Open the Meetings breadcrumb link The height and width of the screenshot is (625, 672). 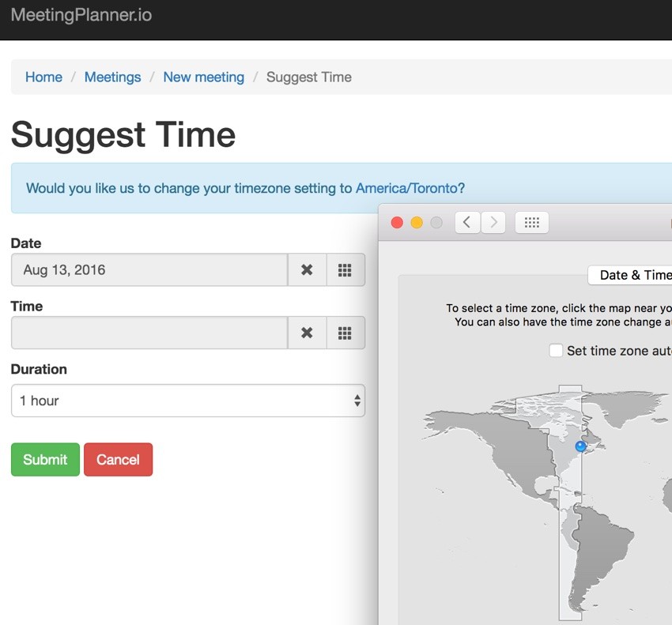click(113, 77)
